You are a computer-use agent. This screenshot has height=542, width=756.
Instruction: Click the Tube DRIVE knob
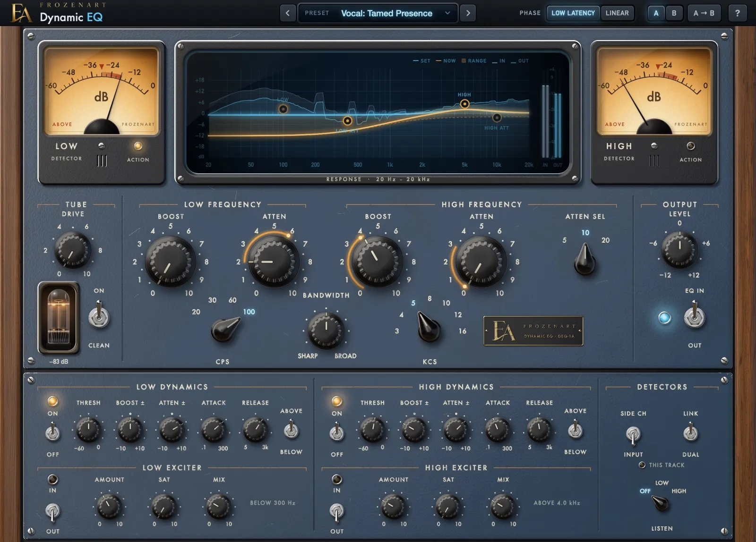(72, 251)
